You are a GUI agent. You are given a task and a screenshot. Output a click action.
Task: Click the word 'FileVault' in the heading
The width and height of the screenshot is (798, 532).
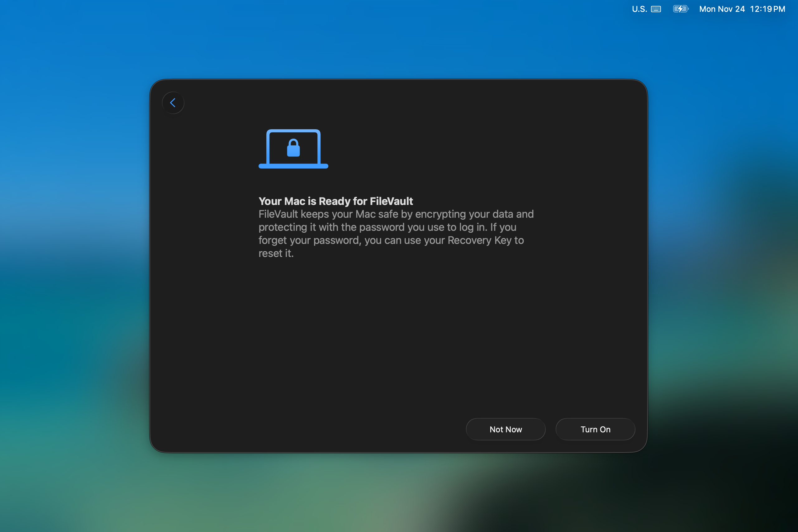(391, 201)
